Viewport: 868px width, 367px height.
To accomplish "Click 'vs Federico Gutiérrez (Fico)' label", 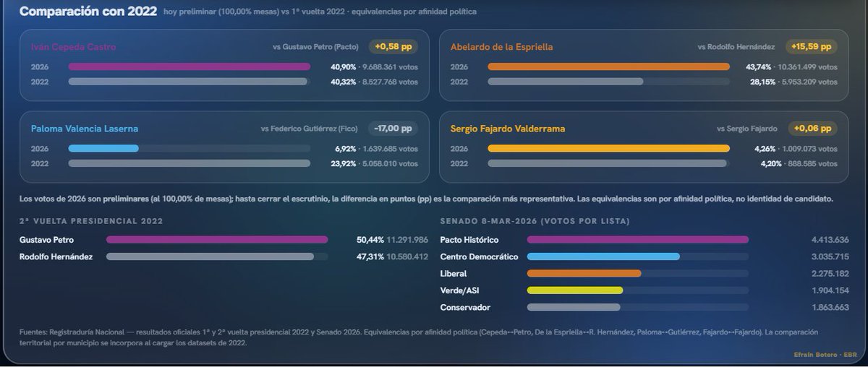I will (311, 129).
